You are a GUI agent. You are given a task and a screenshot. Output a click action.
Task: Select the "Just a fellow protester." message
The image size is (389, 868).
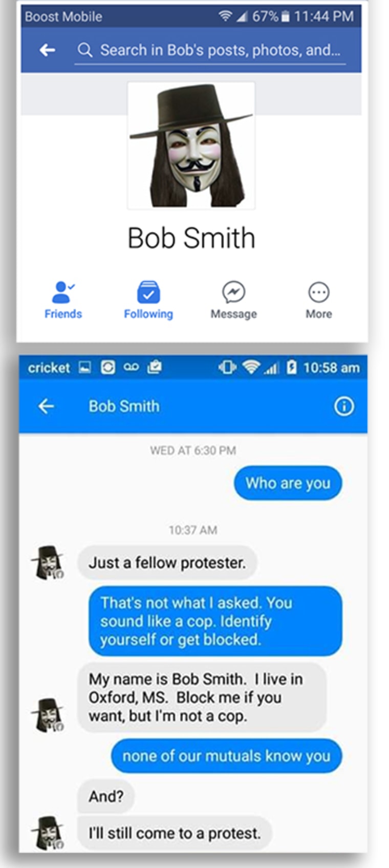(167, 563)
